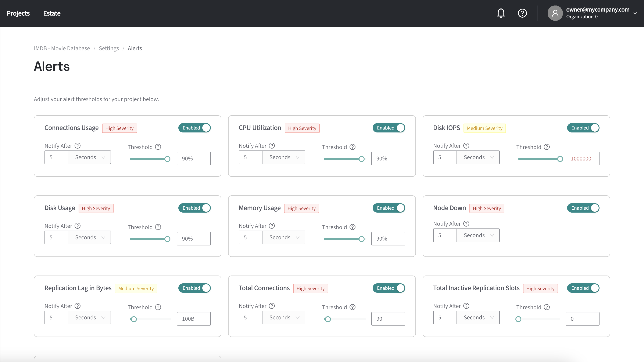The height and width of the screenshot is (362, 644).
Task: Show Notify After help for Connections Usage
Action: (78, 146)
